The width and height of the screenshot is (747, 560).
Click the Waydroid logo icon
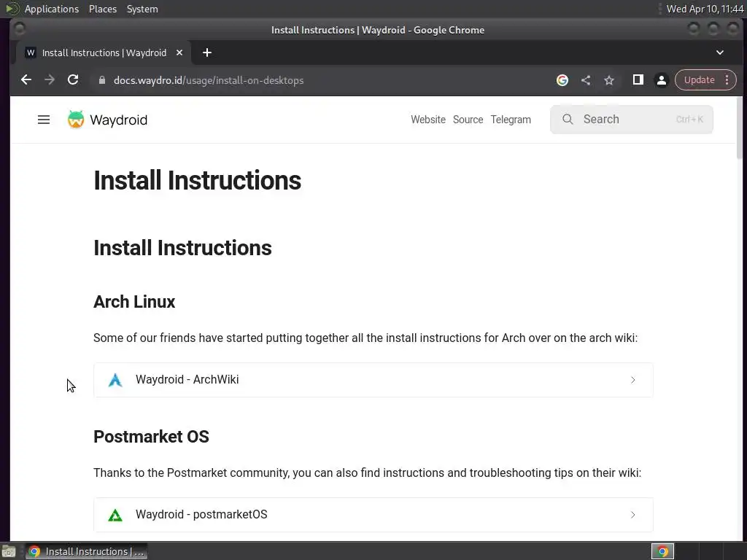(76, 120)
